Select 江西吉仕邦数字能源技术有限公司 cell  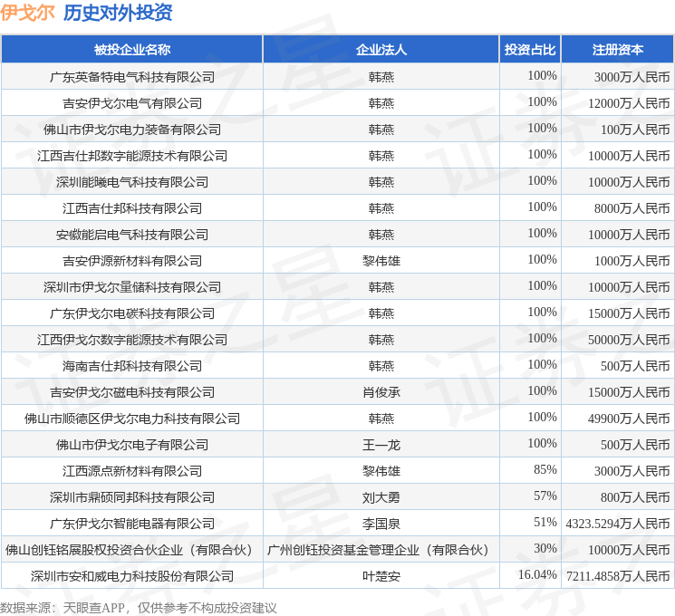pos(132,156)
